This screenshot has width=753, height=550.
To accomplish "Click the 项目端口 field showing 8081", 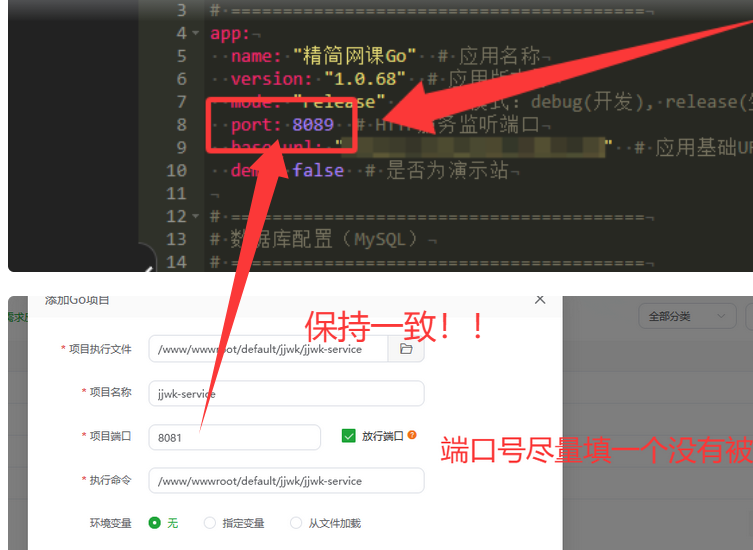I will (x=234, y=437).
